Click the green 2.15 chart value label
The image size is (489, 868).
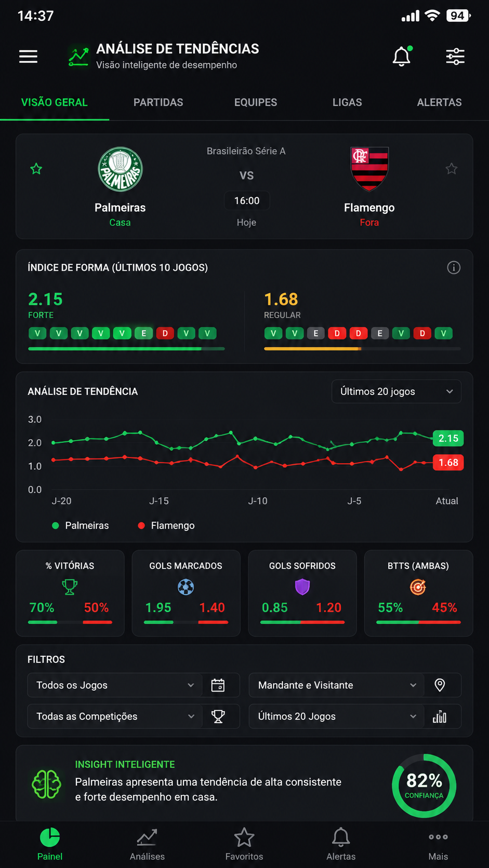pyautogui.click(x=448, y=438)
